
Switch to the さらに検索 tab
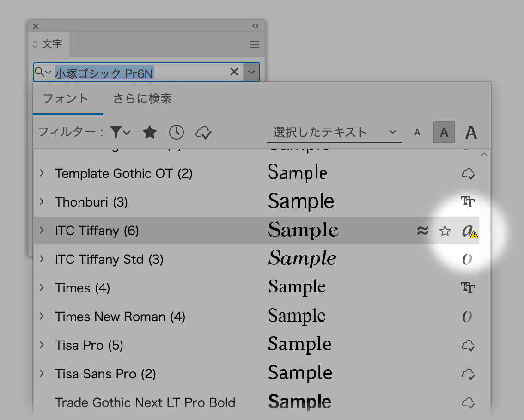point(142,98)
